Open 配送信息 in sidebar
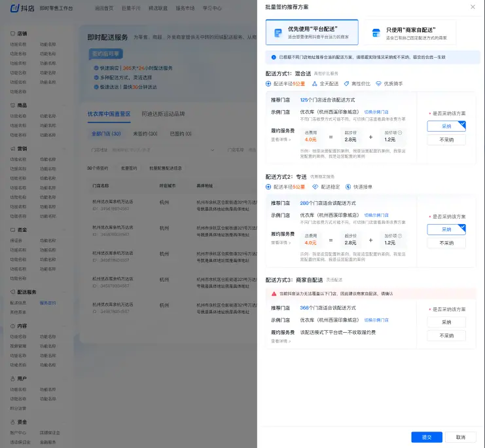This screenshot has height=448, width=485. 18,303
